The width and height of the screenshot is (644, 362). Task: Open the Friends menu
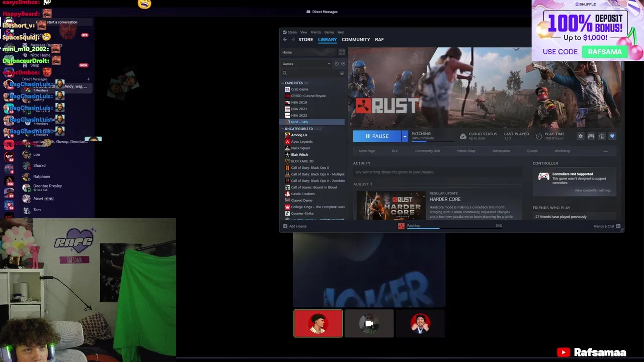pyautogui.click(x=315, y=32)
